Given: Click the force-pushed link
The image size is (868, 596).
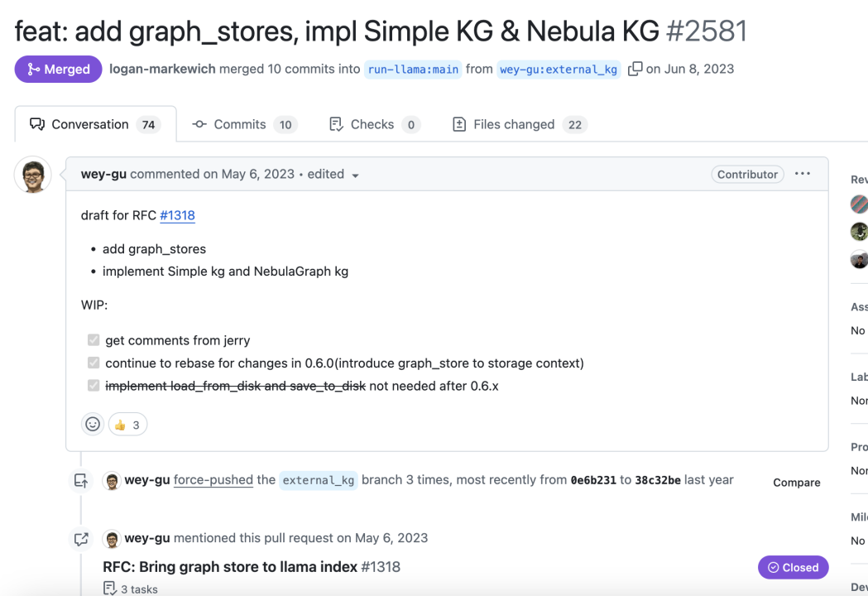Looking at the screenshot, I should click(x=213, y=480).
